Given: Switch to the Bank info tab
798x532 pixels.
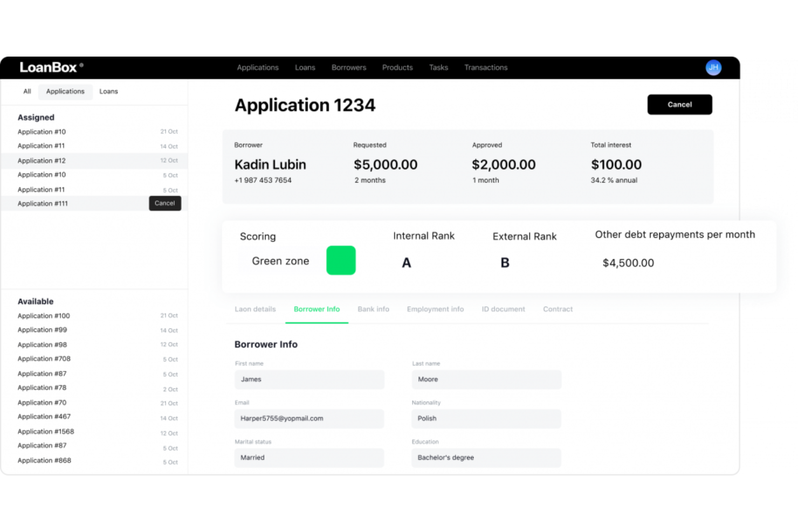Looking at the screenshot, I should tap(373, 309).
